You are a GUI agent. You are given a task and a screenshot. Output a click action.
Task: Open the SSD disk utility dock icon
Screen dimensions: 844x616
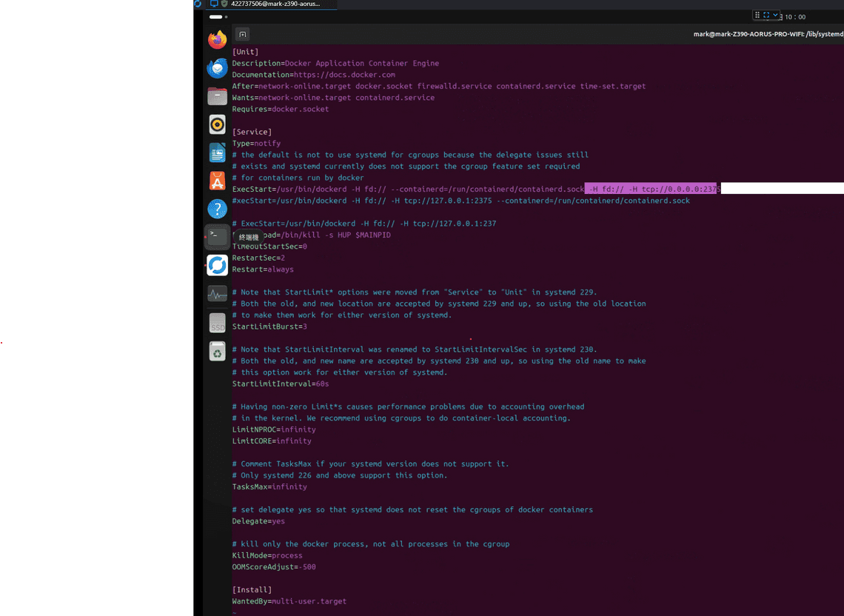pos(217,323)
